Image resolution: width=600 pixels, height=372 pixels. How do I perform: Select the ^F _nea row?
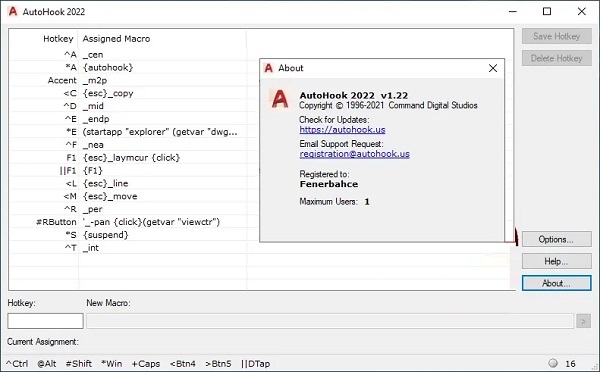click(x=128, y=145)
